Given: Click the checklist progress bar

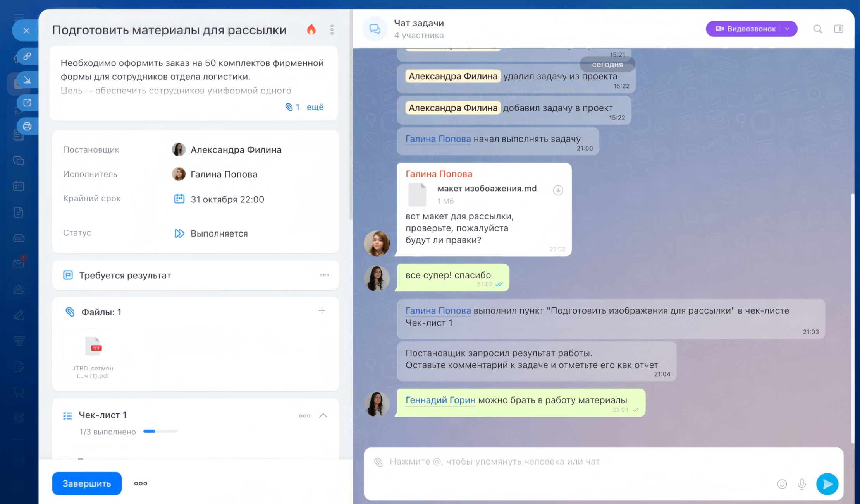Looking at the screenshot, I should (160, 431).
